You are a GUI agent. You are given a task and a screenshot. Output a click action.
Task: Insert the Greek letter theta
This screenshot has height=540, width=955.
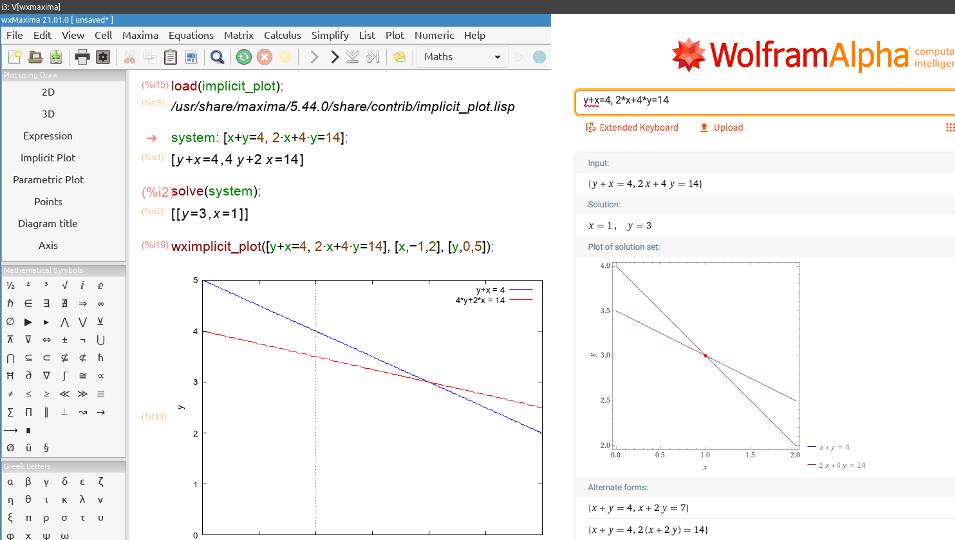pos(28,500)
